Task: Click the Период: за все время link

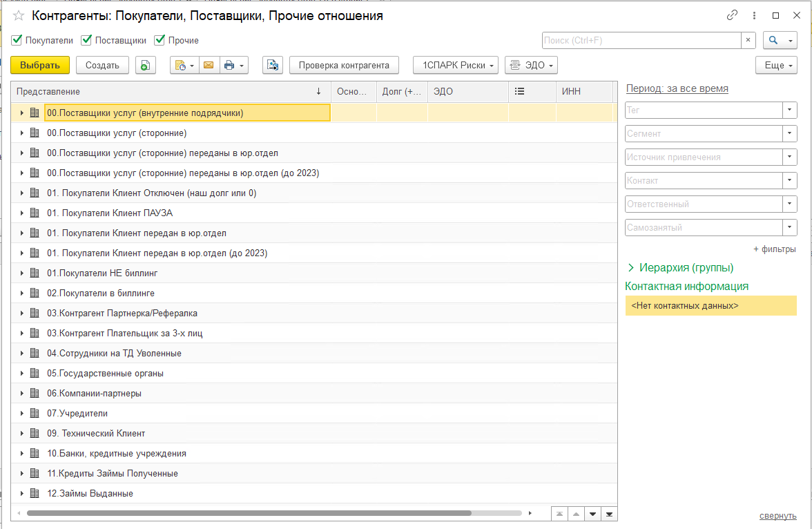Action: [x=677, y=88]
